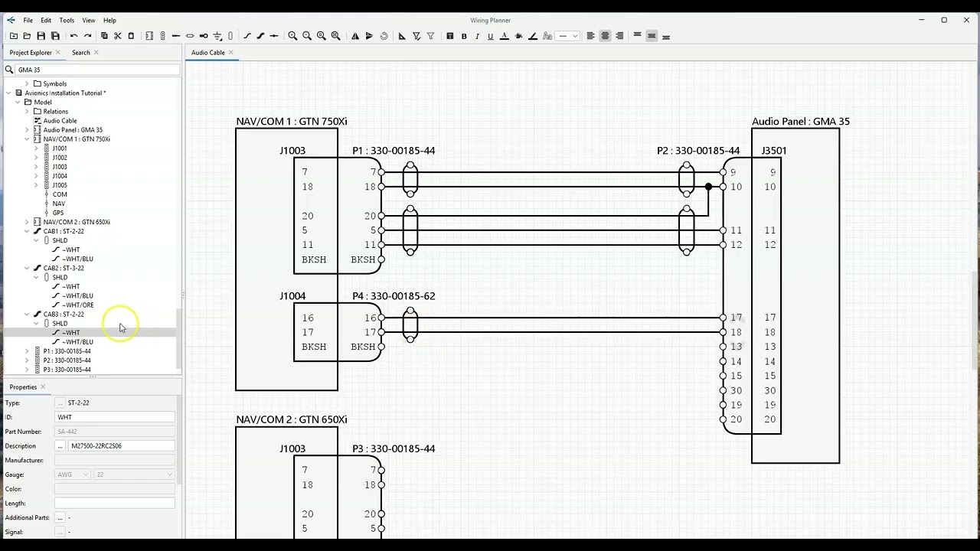
Task: Toggle Align right text option
Action: pos(619,36)
